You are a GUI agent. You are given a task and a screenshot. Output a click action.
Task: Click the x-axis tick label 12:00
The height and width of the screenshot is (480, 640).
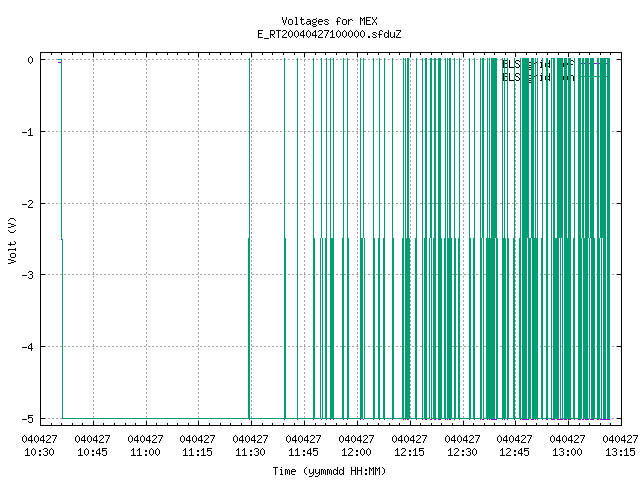coord(356,452)
